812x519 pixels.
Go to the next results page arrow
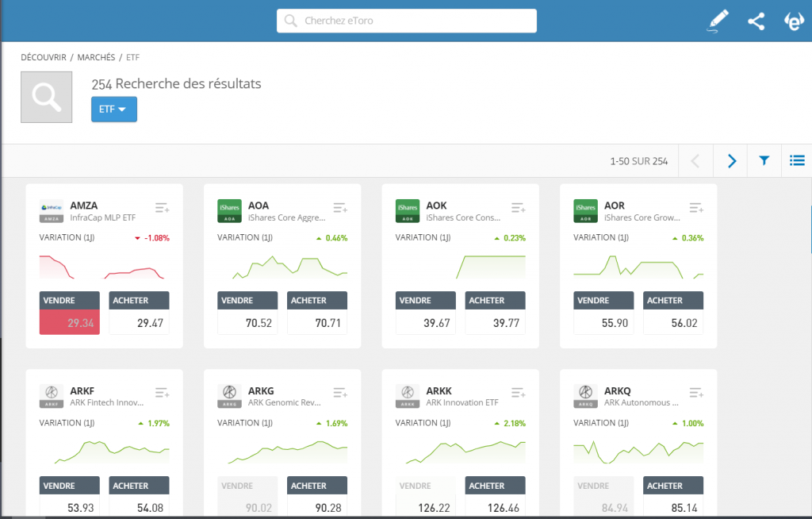click(x=731, y=161)
